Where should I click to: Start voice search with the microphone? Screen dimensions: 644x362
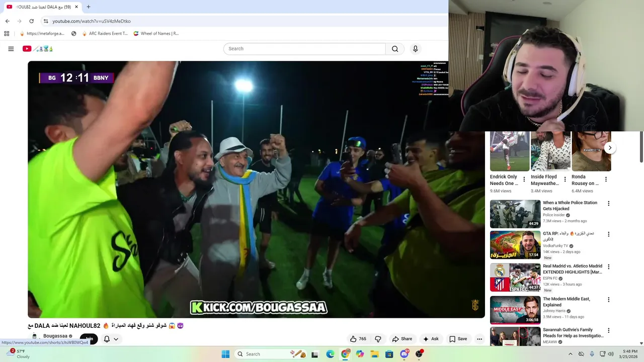[x=415, y=49]
